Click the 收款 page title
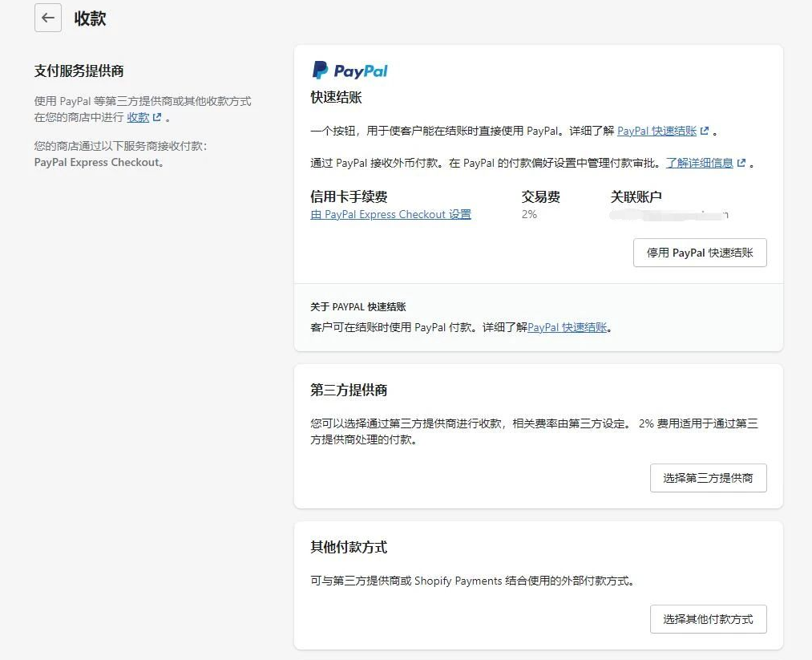Viewport: 812px width, 660px height. click(x=91, y=18)
